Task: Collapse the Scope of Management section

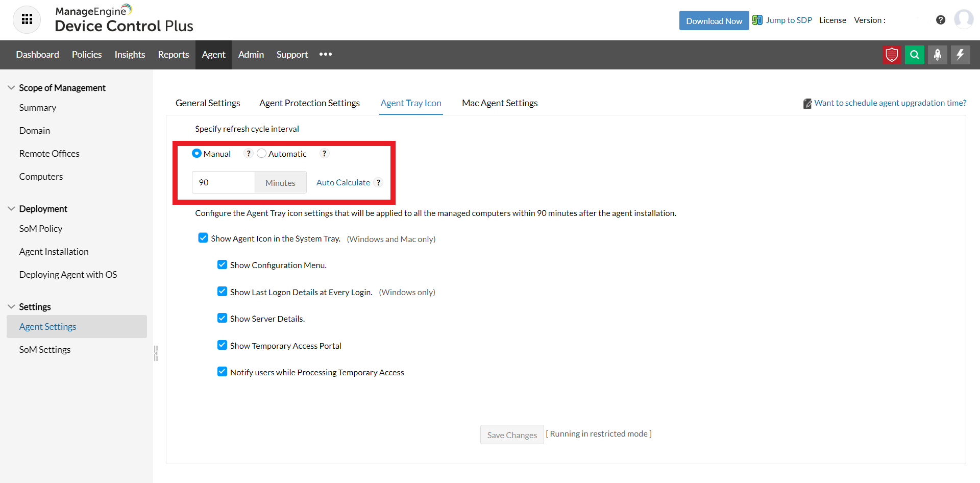Action: point(11,88)
